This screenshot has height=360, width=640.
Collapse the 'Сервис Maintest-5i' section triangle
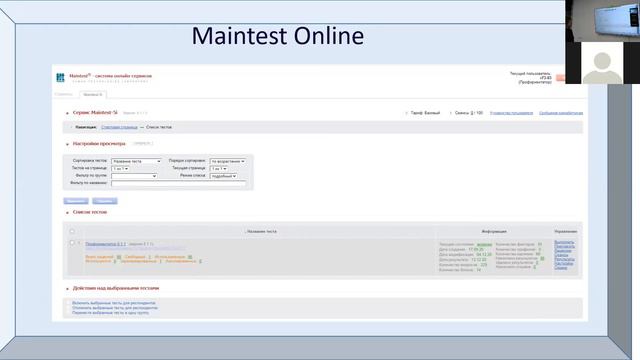pos(67,113)
